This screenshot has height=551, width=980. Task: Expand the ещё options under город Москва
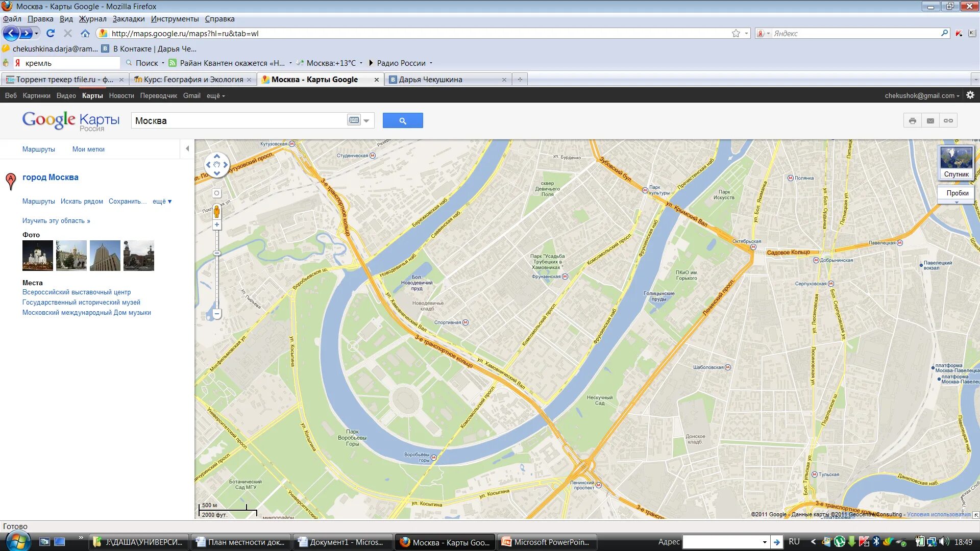click(x=162, y=202)
